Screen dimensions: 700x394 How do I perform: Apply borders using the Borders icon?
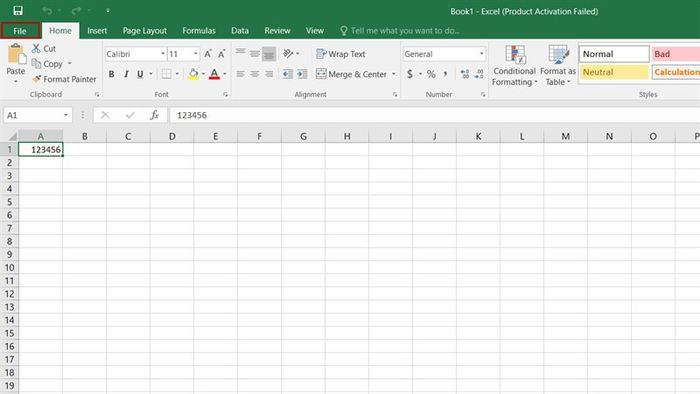(167, 74)
